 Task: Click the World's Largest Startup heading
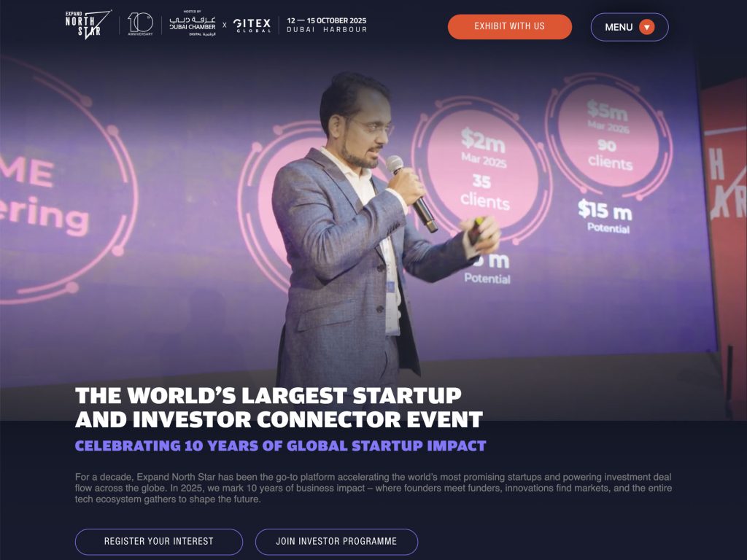(x=279, y=408)
